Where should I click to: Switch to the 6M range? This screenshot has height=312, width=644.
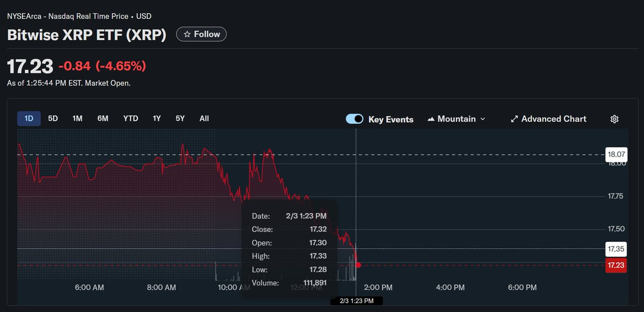click(103, 118)
